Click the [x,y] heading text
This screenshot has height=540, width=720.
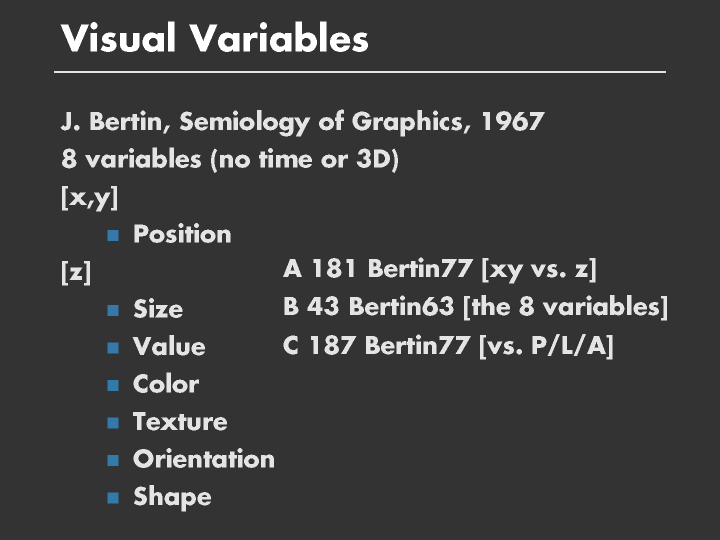tap(89, 198)
